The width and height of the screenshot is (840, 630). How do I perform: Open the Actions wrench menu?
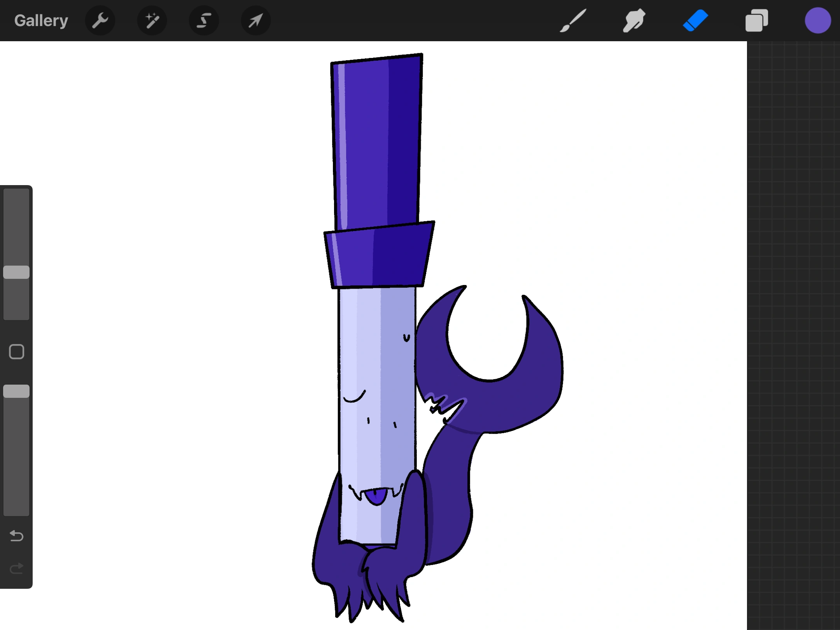tap(100, 21)
